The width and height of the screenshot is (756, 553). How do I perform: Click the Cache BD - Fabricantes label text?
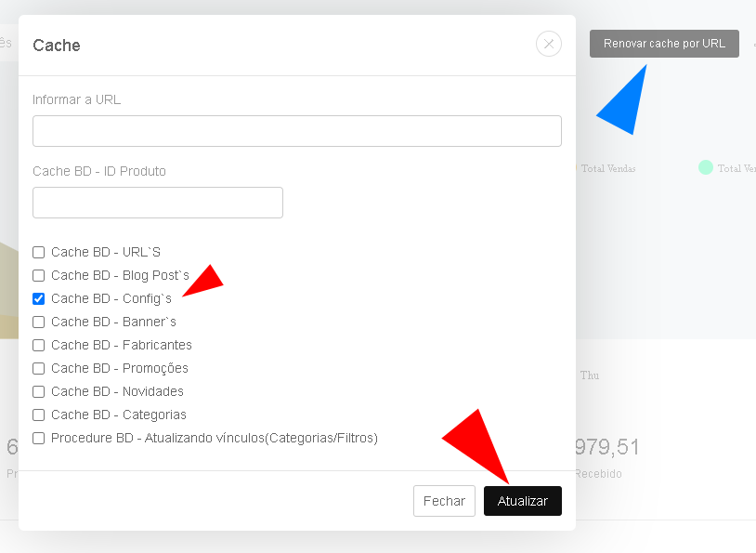coord(122,345)
